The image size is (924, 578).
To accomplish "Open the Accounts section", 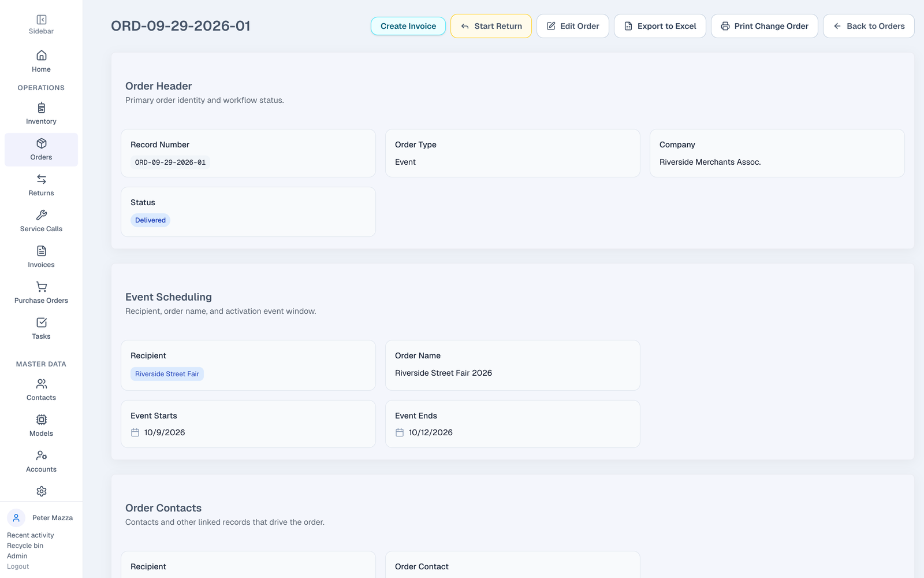I will [x=41, y=461].
